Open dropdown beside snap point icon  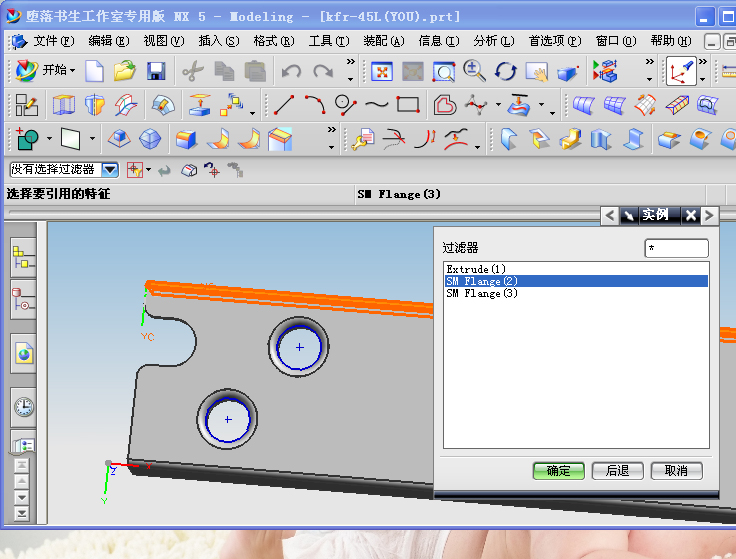(x=149, y=169)
